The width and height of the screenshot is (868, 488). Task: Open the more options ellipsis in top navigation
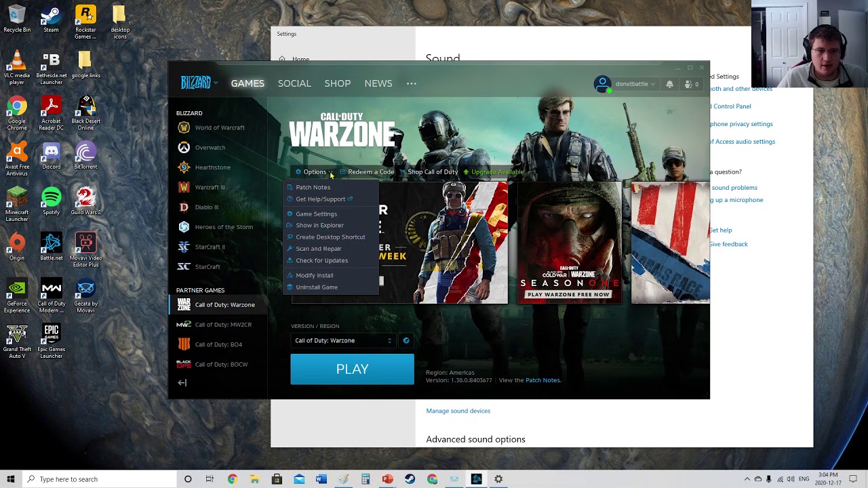point(412,83)
